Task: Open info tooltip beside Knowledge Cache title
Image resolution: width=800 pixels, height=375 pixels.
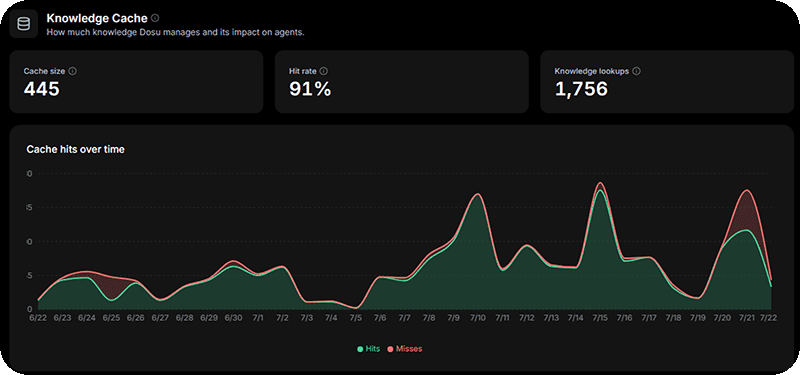Action: 155,18
